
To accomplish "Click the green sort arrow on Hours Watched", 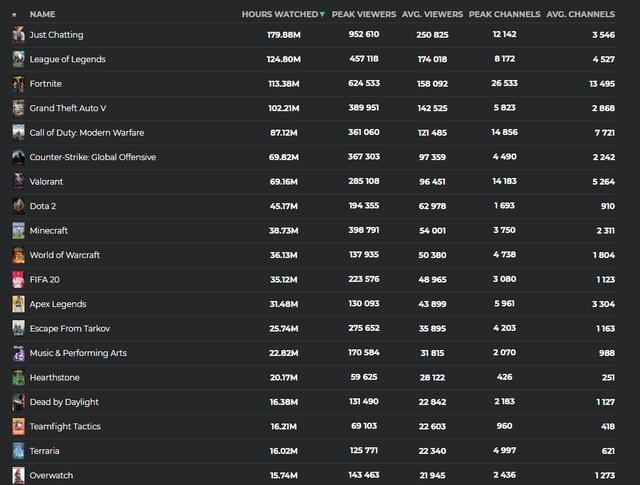I will [x=322, y=14].
